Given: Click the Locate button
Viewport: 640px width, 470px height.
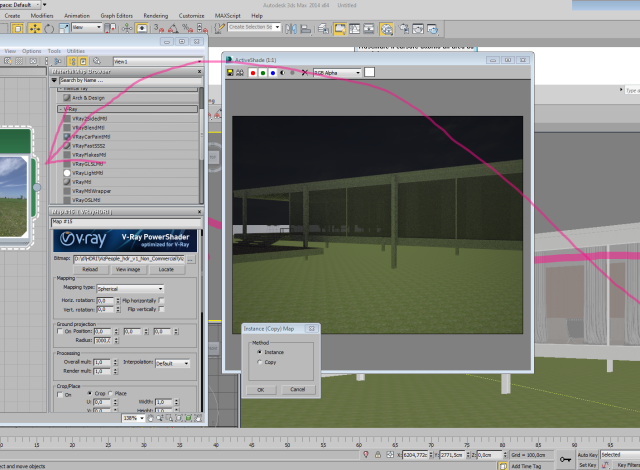Looking at the screenshot, I should coord(166,270).
